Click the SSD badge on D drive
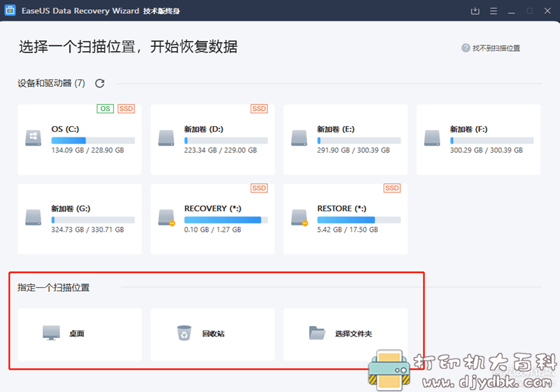The height and width of the screenshot is (392, 560). [259, 108]
